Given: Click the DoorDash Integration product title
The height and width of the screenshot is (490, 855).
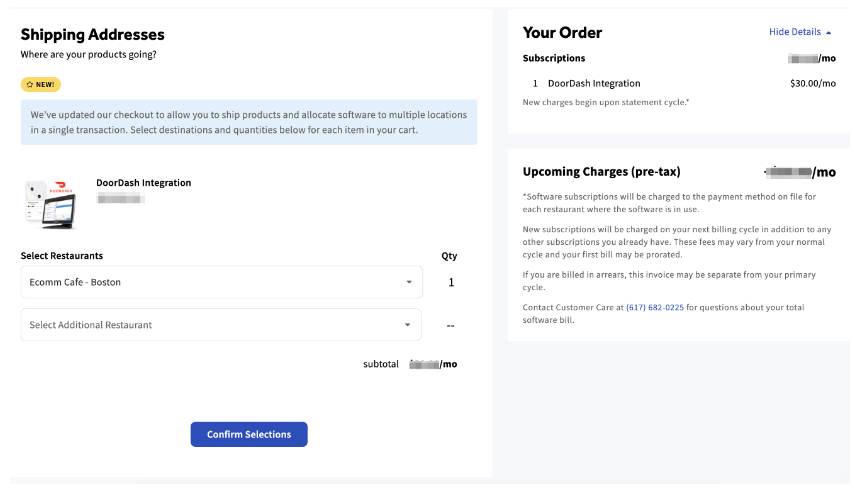Looking at the screenshot, I should pyautogui.click(x=143, y=183).
